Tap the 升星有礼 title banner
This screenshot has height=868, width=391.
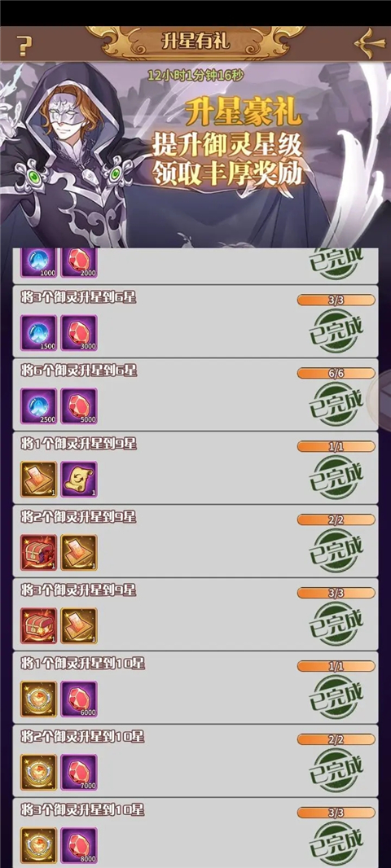tap(195, 42)
